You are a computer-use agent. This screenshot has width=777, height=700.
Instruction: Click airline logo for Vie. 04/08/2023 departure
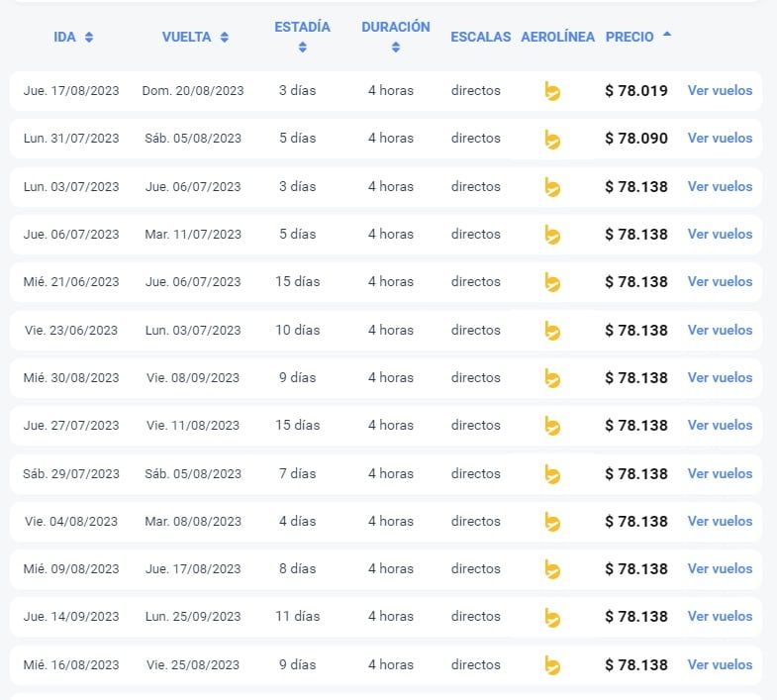coord(552,522)
